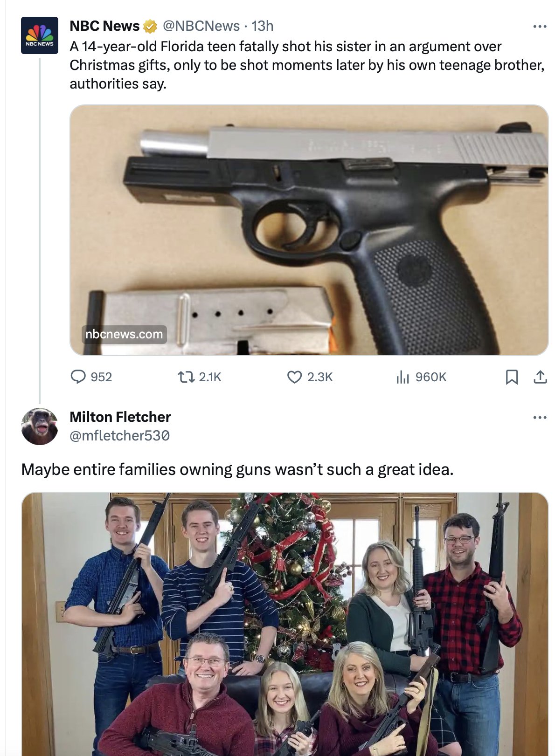555x756 pixels.
Task: Click the nbcnews.com link label
Action: tap(124, 334)
